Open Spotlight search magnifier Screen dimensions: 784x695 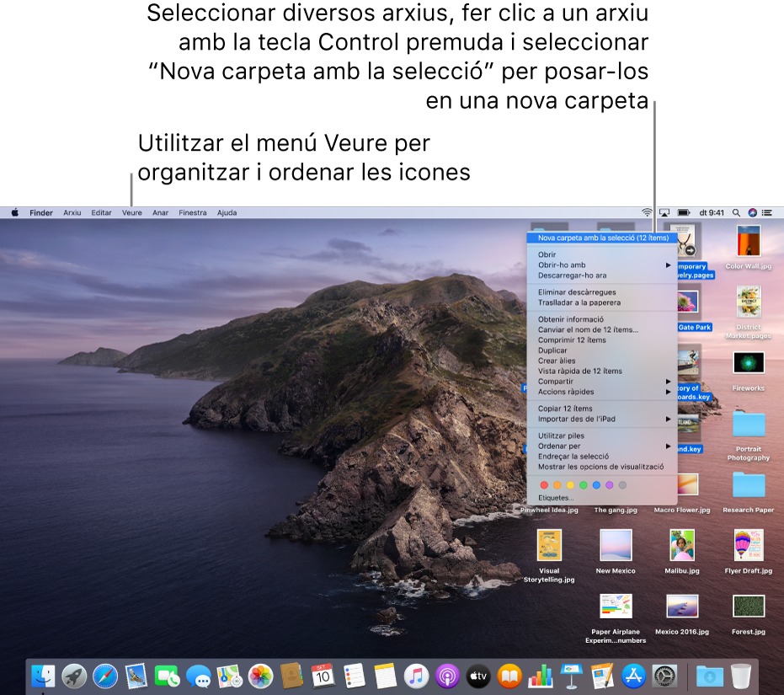[736, 212]
